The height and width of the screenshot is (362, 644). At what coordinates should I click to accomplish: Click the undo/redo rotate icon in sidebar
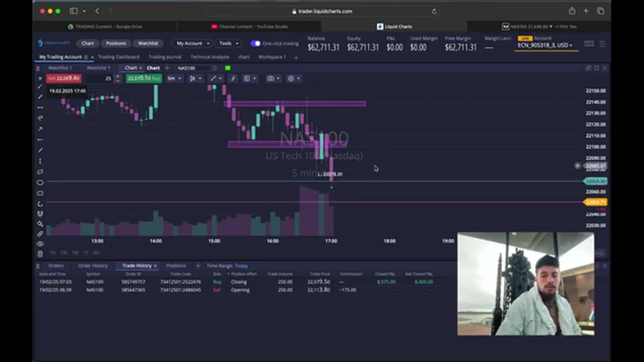40,204
